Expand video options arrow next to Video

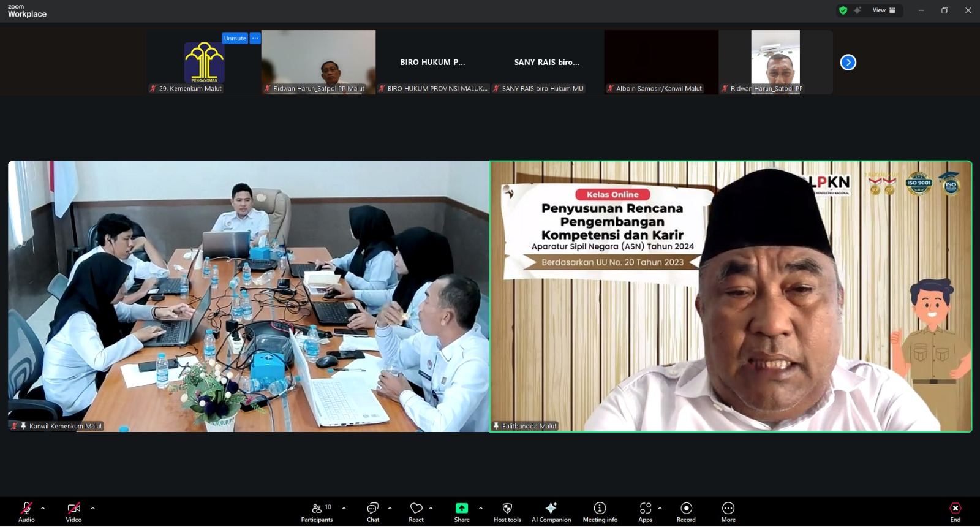coord(92,508)
